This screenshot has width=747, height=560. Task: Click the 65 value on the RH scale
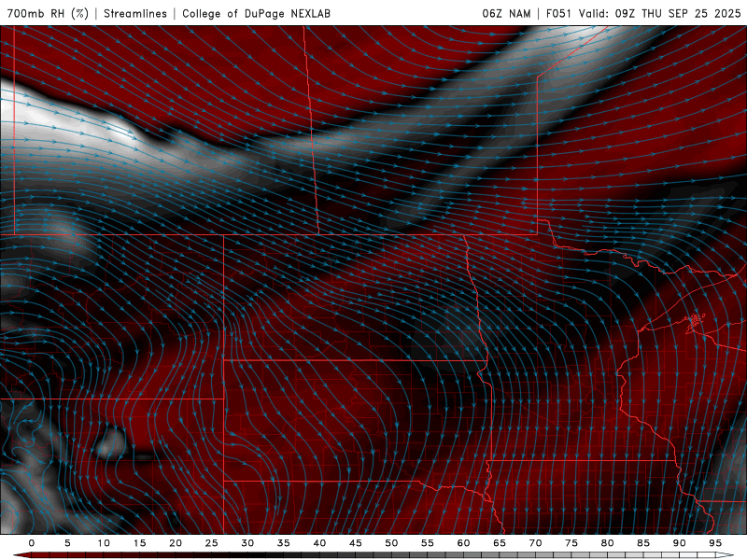tap(500, 543)
